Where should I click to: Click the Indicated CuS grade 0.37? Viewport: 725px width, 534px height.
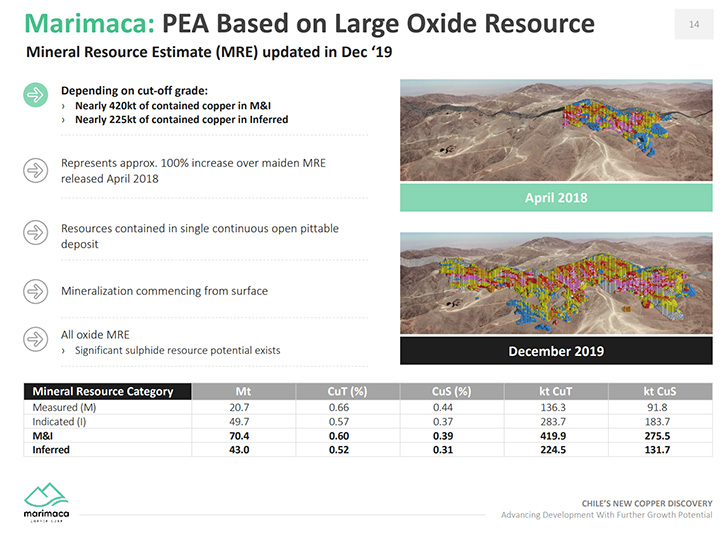443,422
